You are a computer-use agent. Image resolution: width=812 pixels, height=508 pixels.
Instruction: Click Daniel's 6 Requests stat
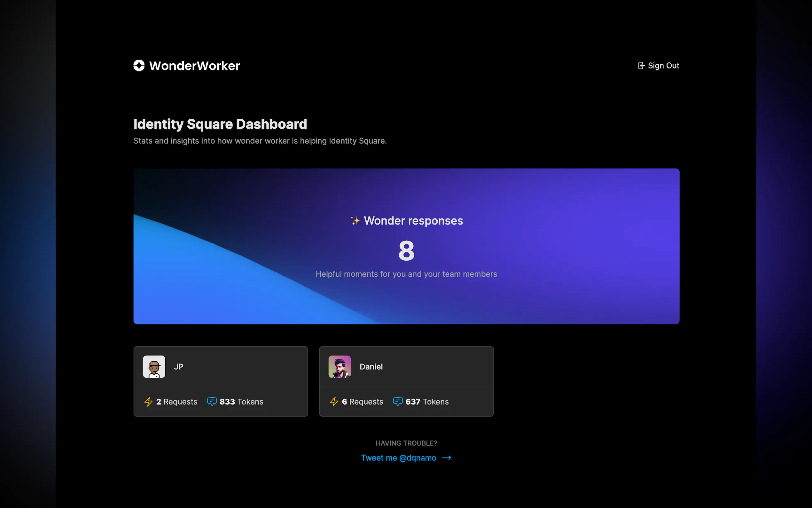coord(362,401)
